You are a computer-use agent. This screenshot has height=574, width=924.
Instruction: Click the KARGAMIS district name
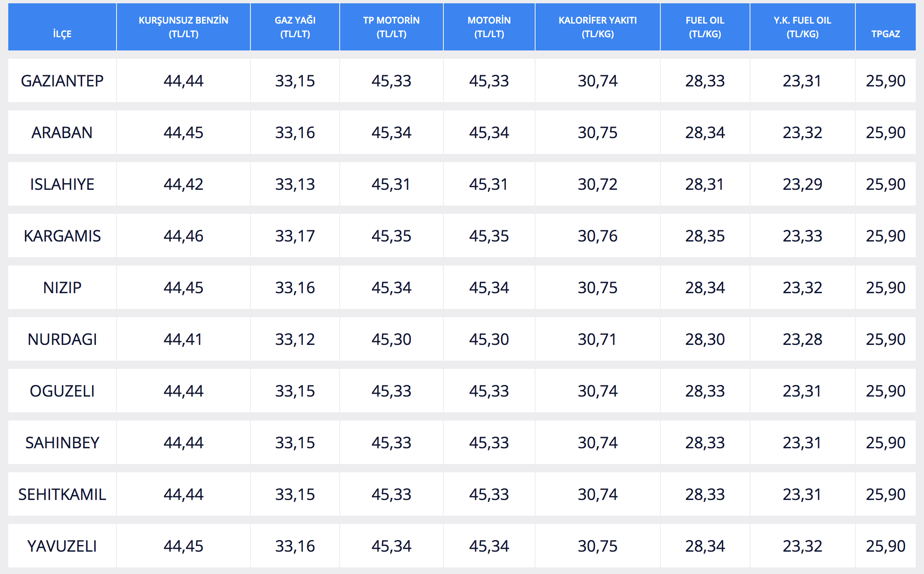tap(62, 236)
